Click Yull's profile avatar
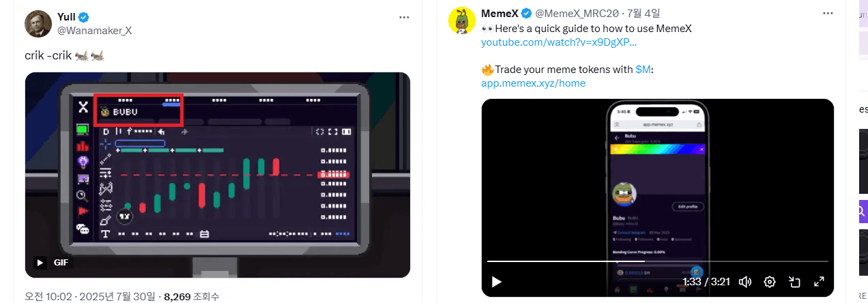The height and width of the screenshot is (303, 868). pyautogui.click(x=39, y=24)
